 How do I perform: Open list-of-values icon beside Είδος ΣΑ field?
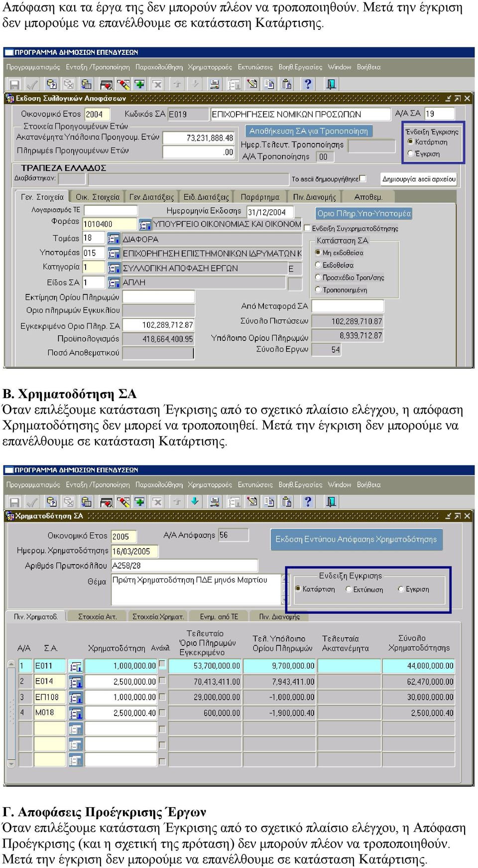(x=114, y=283)
